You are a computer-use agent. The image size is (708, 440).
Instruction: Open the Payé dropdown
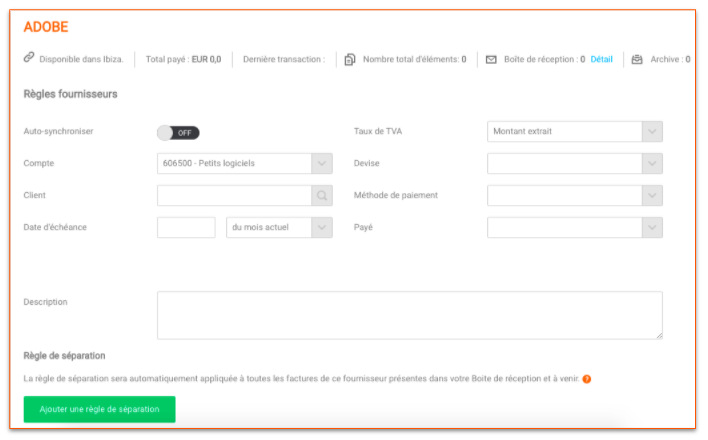[575, 228]
